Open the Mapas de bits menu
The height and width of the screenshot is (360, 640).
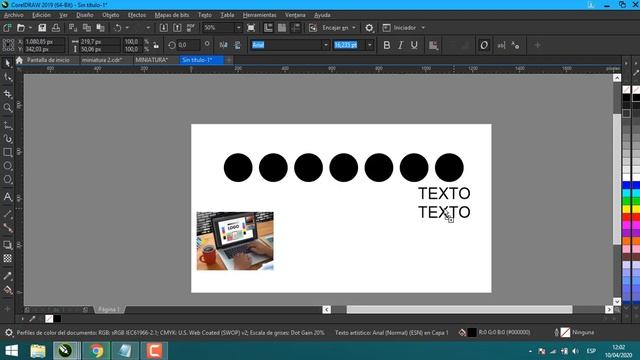coord(172,15)
